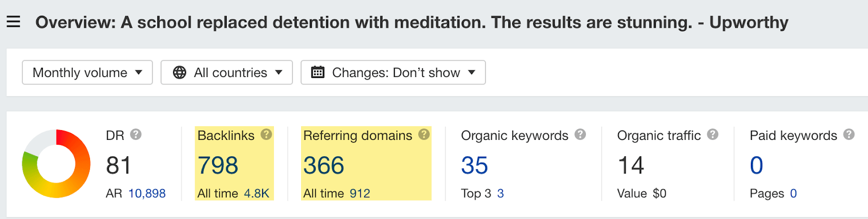
Task: Open the 366 referring domains count
Action: 323,165
